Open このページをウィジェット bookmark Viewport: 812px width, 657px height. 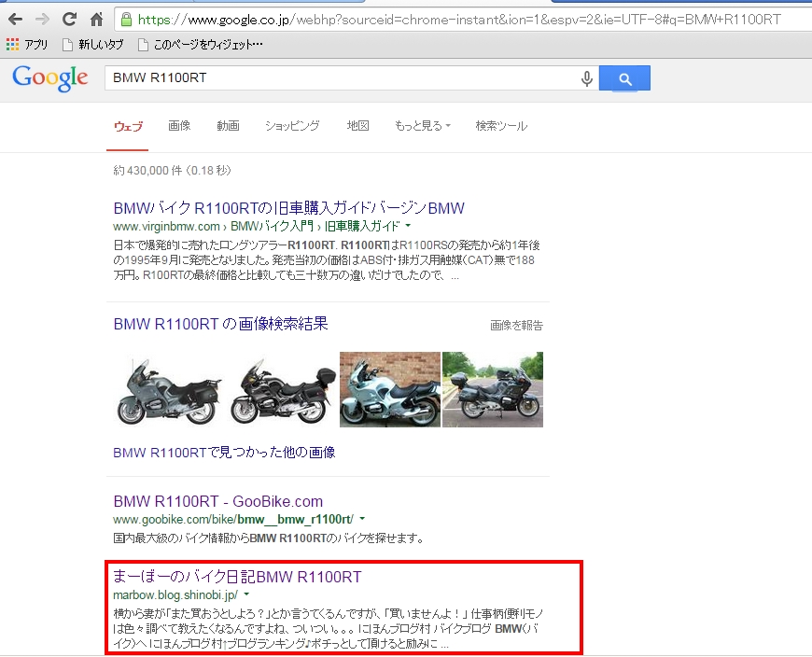pos(201,45)
